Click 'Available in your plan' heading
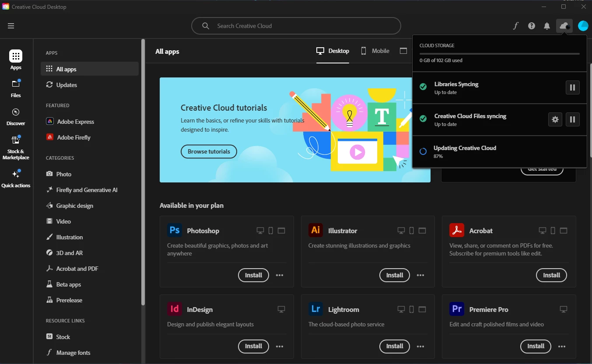This screenshot has width=592, height=364. (192, 206)
